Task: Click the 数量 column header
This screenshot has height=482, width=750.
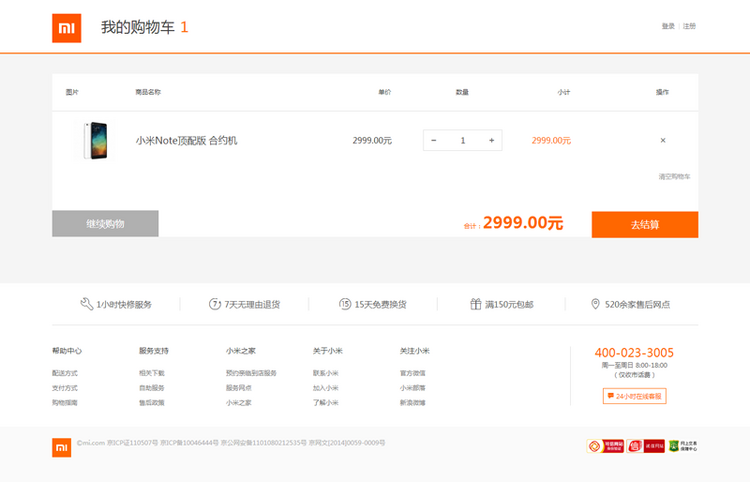Action: [x=462, y=92]
